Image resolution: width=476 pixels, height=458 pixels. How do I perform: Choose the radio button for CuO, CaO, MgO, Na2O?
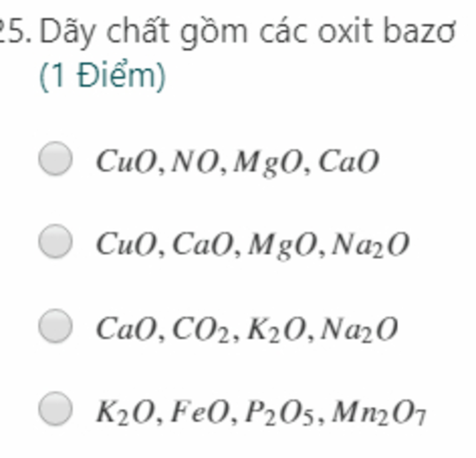[x=56, y=241]
